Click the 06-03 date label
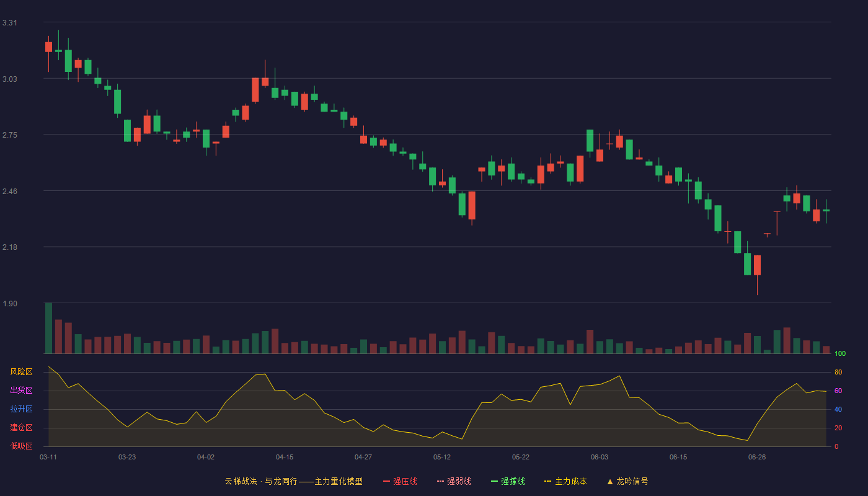The image size is (868, 496). coord(600,457)
